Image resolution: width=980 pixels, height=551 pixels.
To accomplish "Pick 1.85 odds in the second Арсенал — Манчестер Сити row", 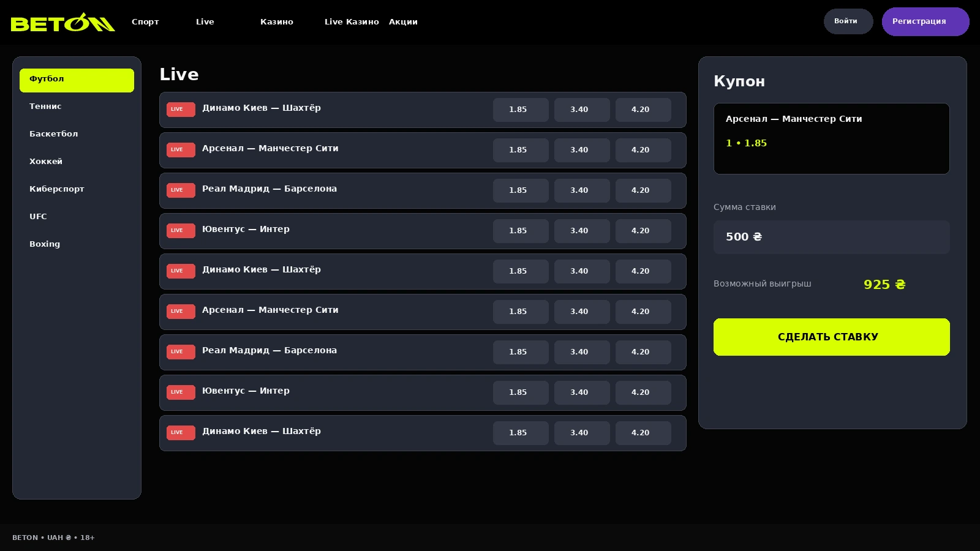I will [x=521, y=312].
